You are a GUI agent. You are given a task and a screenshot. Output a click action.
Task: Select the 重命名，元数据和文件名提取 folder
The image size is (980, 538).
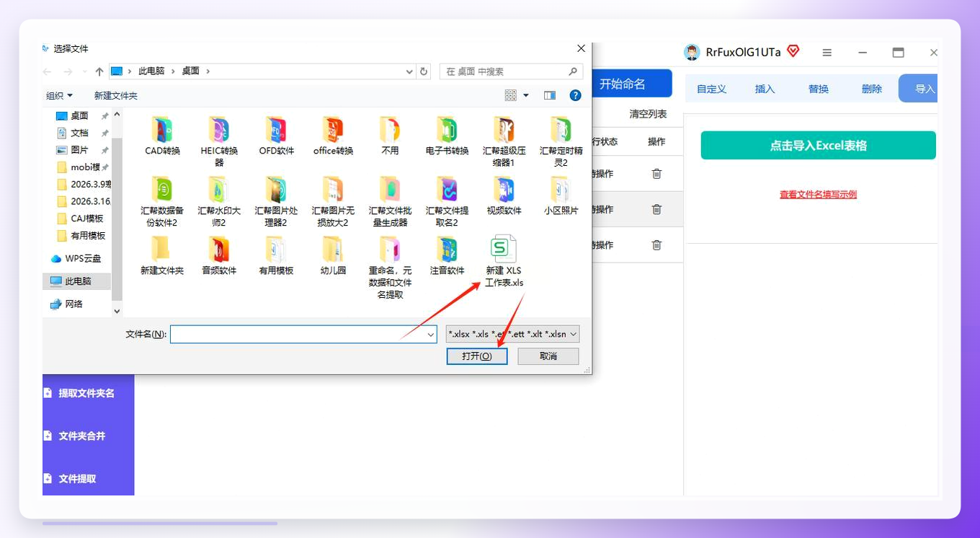click(x=390, y=250)
